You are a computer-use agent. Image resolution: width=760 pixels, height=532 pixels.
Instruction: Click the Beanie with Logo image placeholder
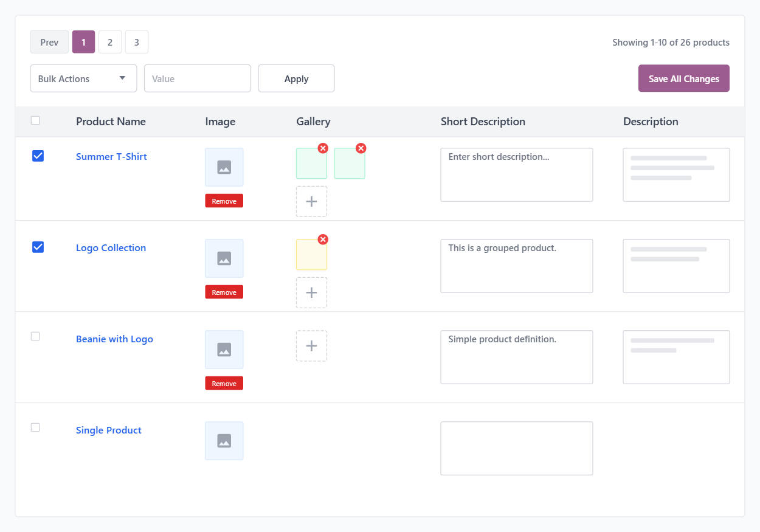[224, 350]
